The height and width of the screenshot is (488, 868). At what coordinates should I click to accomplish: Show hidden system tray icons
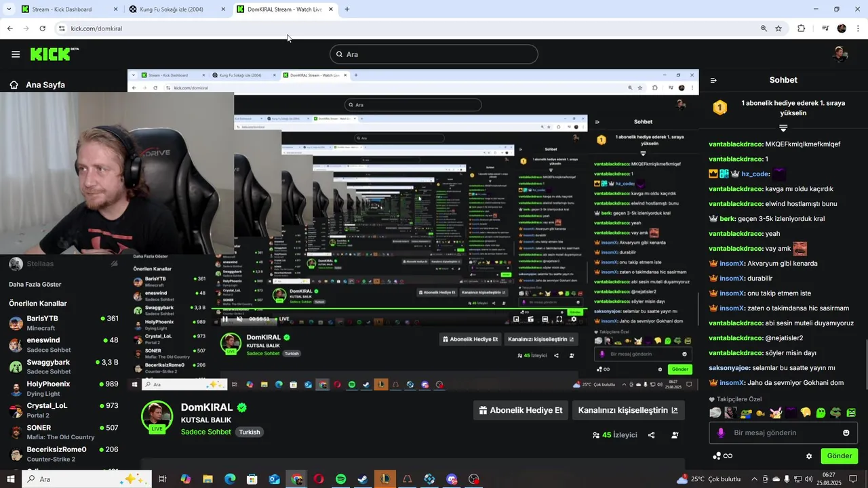tap(754, 479)
